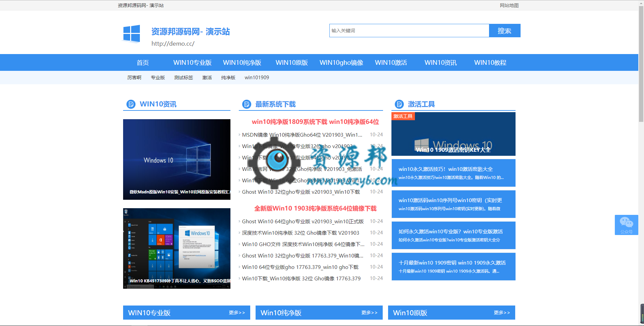The image size is (644, 326).
Task: Open the WIN10激活 navigation item
Action: (x=391, y=62)
